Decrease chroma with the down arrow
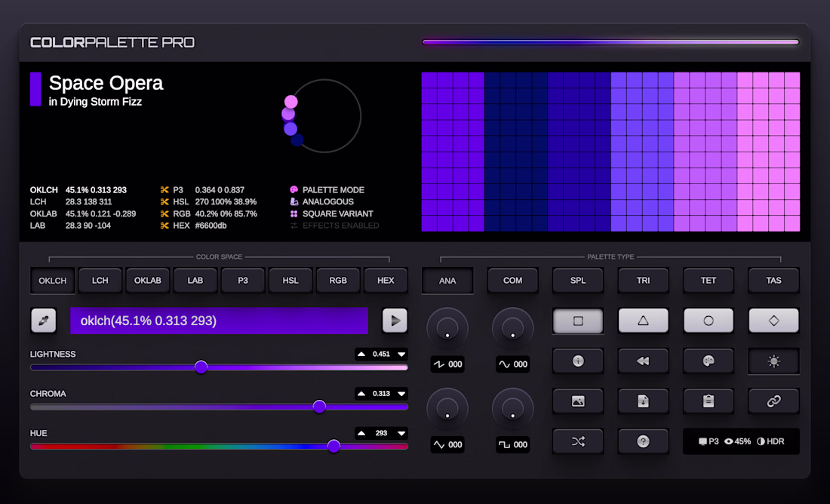Image resolution: width=830 pixels, height=504 pixels. [401, 393]
